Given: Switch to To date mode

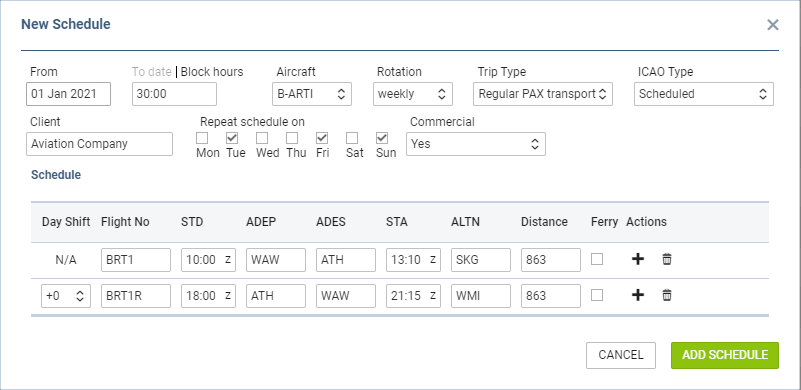Looking at the screenshot, I should coord(152,72).
